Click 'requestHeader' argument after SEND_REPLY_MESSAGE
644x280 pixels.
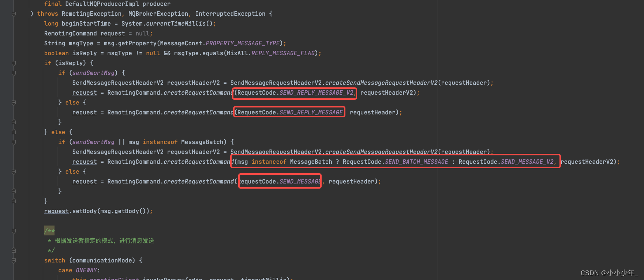coord(372,113)
